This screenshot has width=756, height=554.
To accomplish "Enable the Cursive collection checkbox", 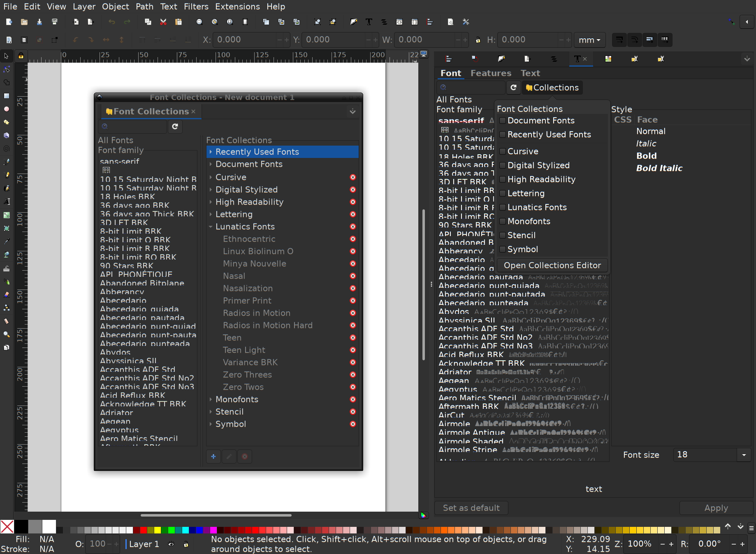I will pos(502,151).
